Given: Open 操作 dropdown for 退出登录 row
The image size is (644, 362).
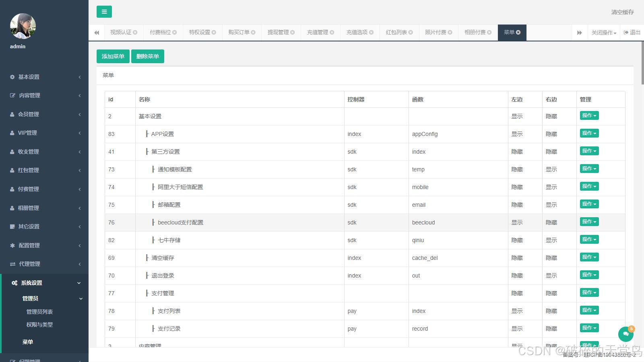Looking at the screenshot, I should point(589,275).
